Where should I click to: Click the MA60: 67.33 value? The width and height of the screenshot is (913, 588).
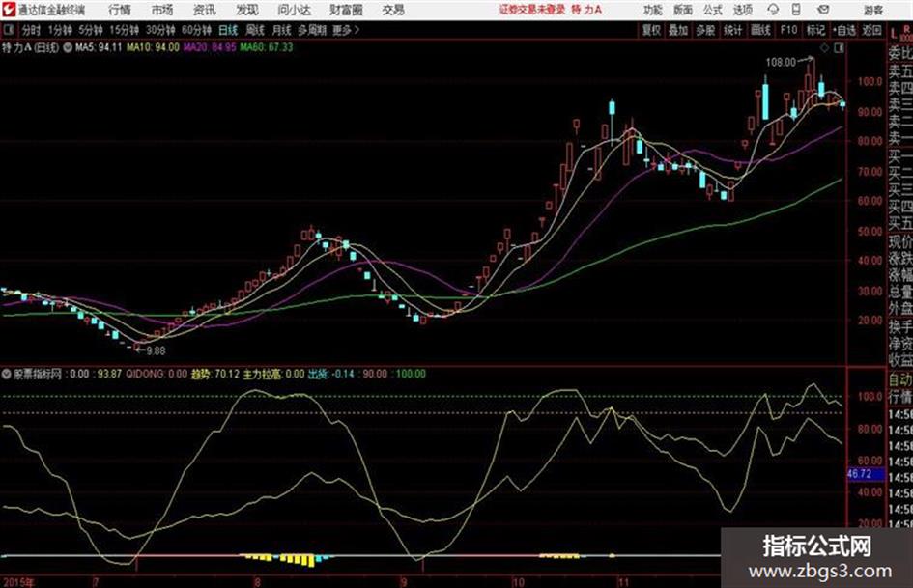266,47
